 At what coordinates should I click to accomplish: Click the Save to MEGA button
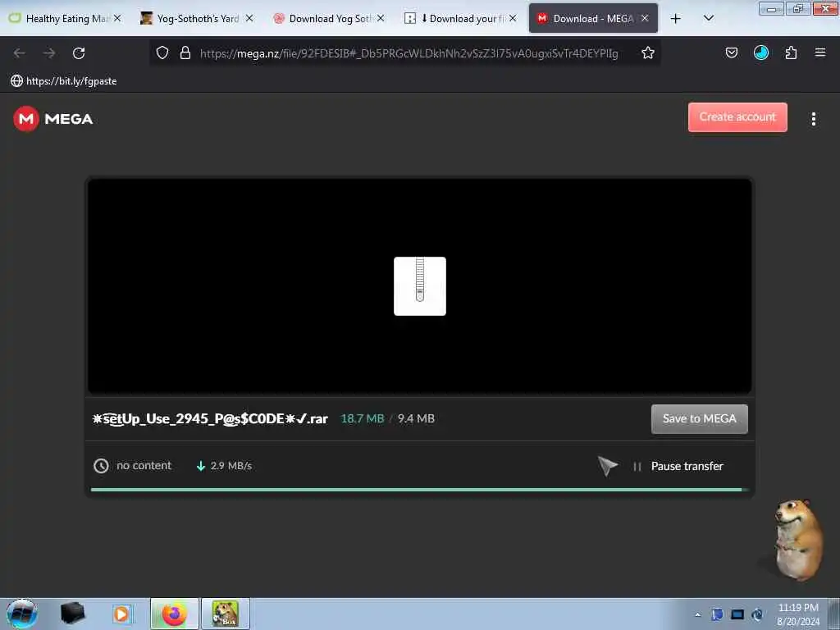(x=699, y=418)
